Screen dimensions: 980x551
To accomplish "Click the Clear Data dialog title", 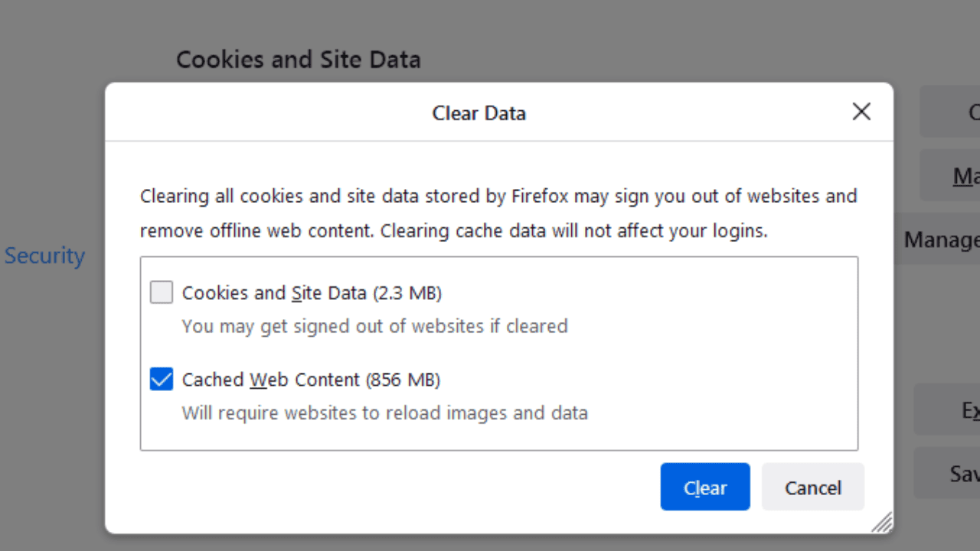I will point(479,113).
